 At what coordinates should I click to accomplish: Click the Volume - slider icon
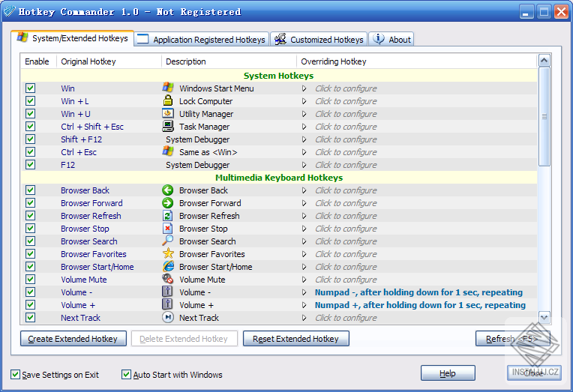[167, 292]
